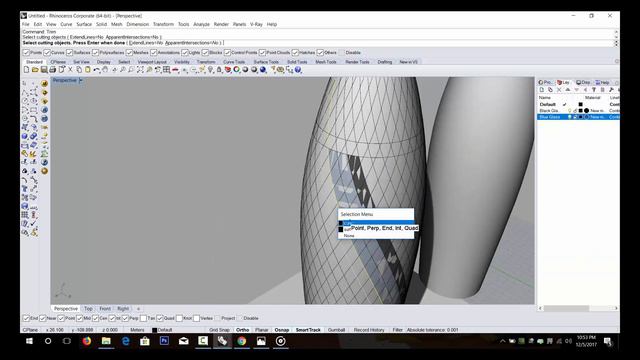Toggle Gumball in the status bar
The height and width of the screenshot is (360, 640).
pos(336,330)
